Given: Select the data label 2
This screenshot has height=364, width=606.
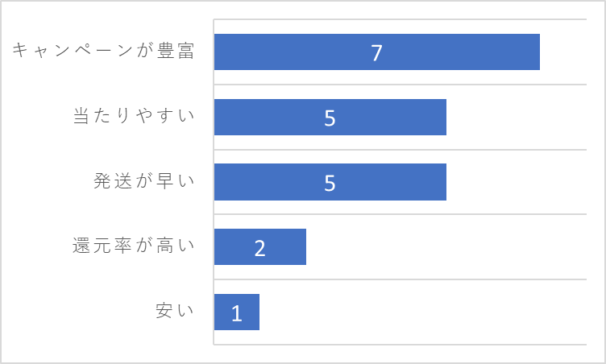Looking at the screenshot, I should click(260, 248).
